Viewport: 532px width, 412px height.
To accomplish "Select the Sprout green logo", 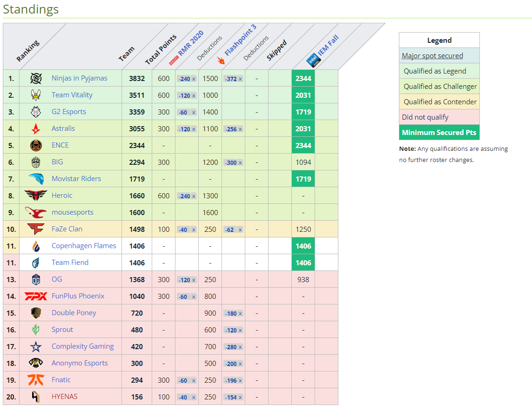I will 36,330.
